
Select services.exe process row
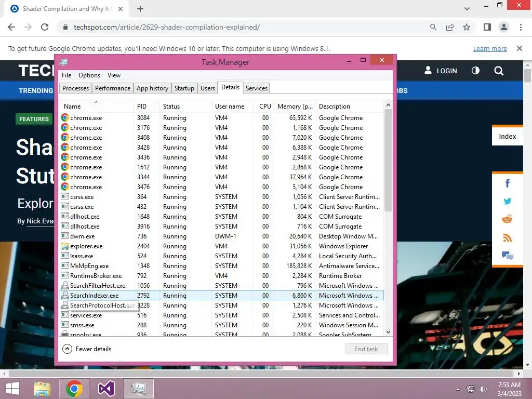pyautogui.click(x=221, y=315)
